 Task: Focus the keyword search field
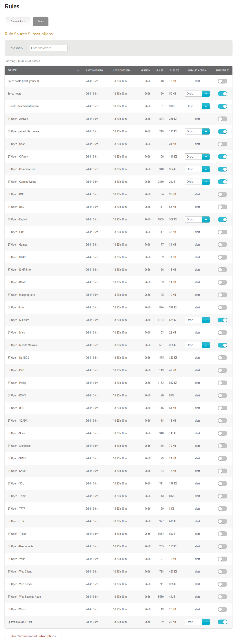pyautogui.click(x=48, y=48)
